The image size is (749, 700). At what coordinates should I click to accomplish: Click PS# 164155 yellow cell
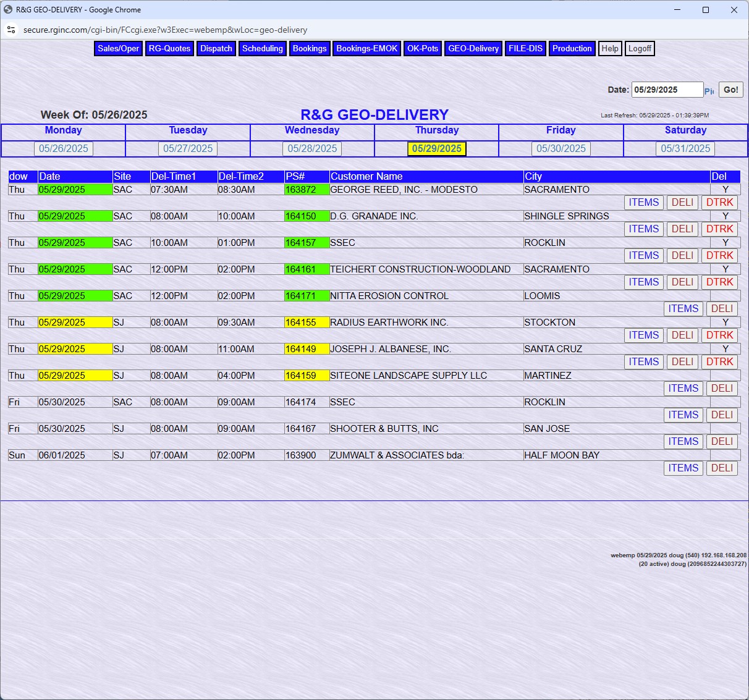307,323
